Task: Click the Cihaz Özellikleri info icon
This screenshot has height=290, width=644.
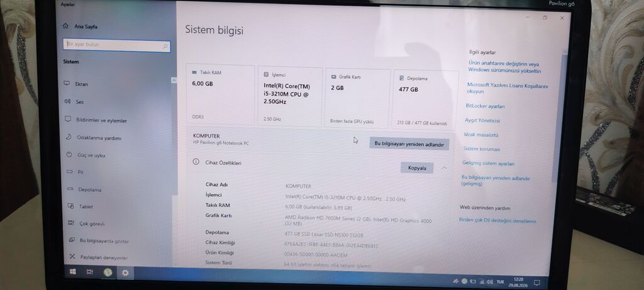Action: coord(196,162)
